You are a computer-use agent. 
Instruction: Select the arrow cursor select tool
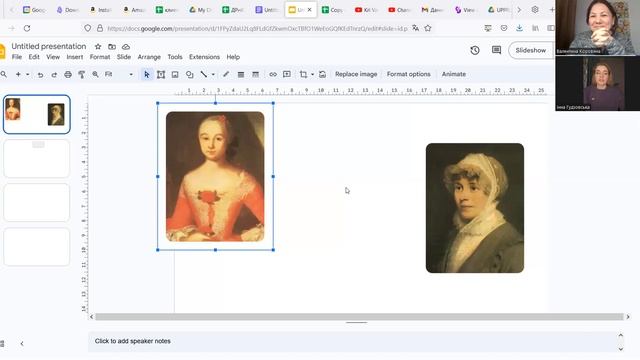point(147,74)
